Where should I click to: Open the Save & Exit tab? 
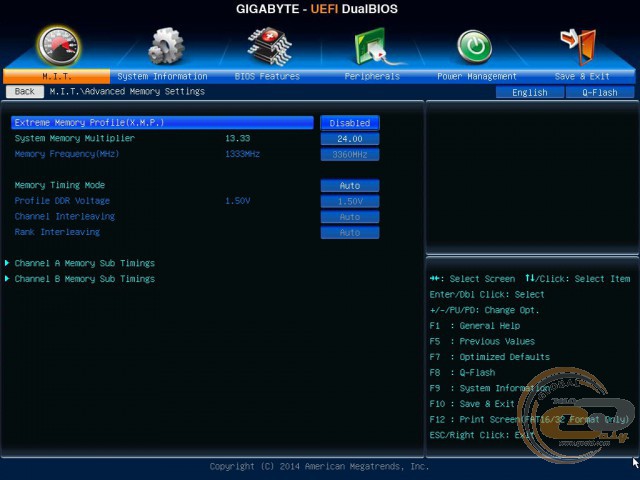tap(582, 76)
